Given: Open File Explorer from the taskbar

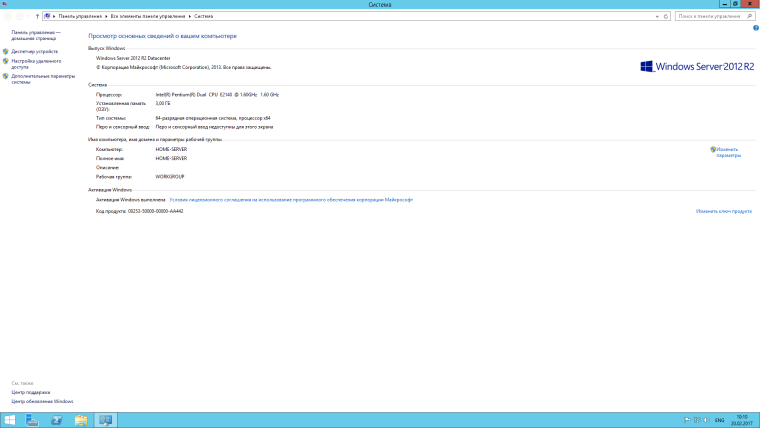Looking at the screenshot, I should click(x=81, y=419).
